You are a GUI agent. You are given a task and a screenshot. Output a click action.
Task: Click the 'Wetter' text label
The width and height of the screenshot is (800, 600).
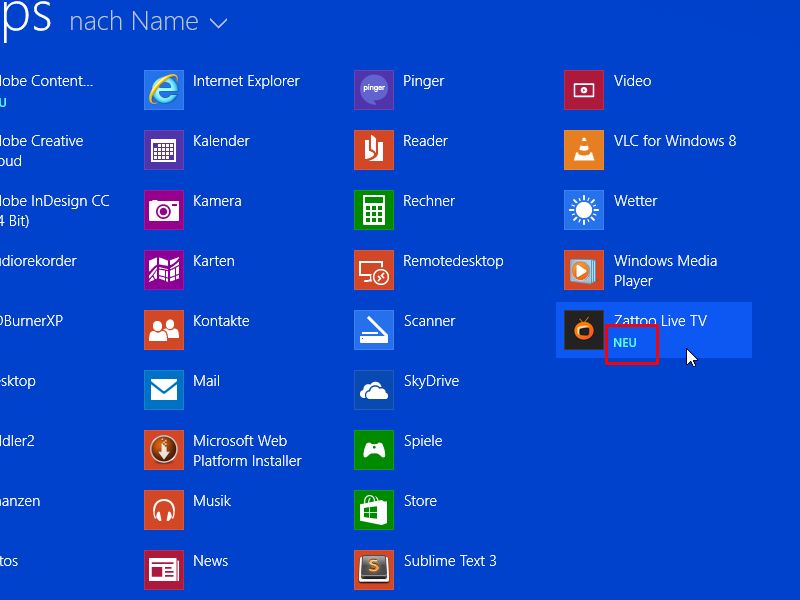[636, 201]
